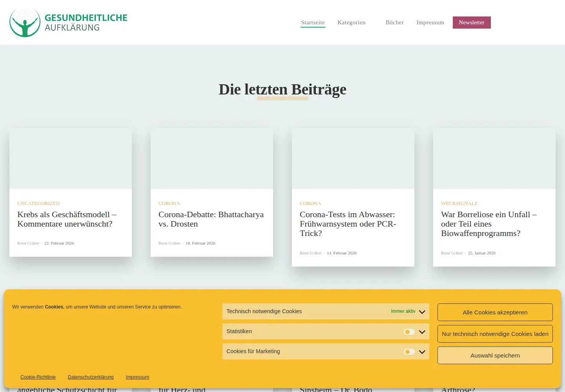This screenshot has height=392, width=565.
Task: Click the date 25. Januar 2026
Action: coord(482,253)
